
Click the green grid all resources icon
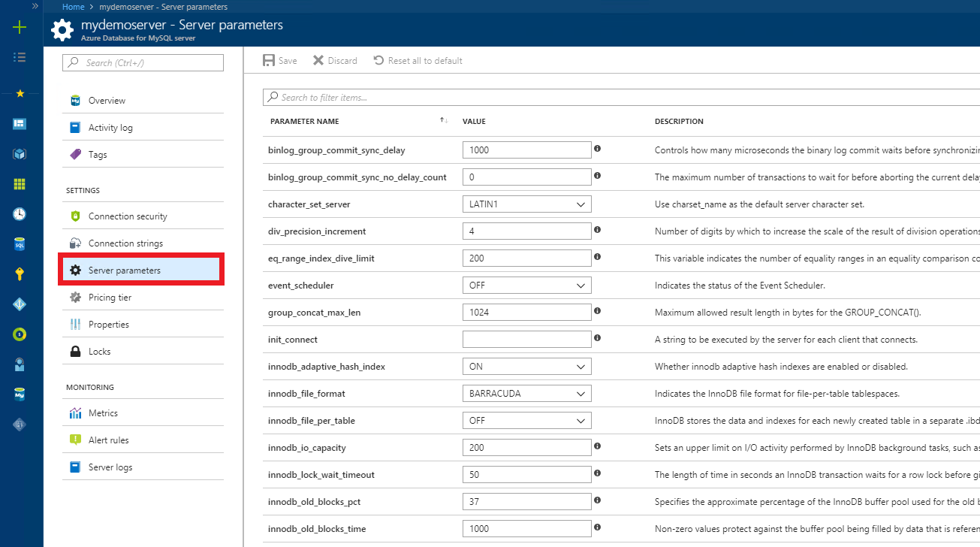click(x=20, y=183)
